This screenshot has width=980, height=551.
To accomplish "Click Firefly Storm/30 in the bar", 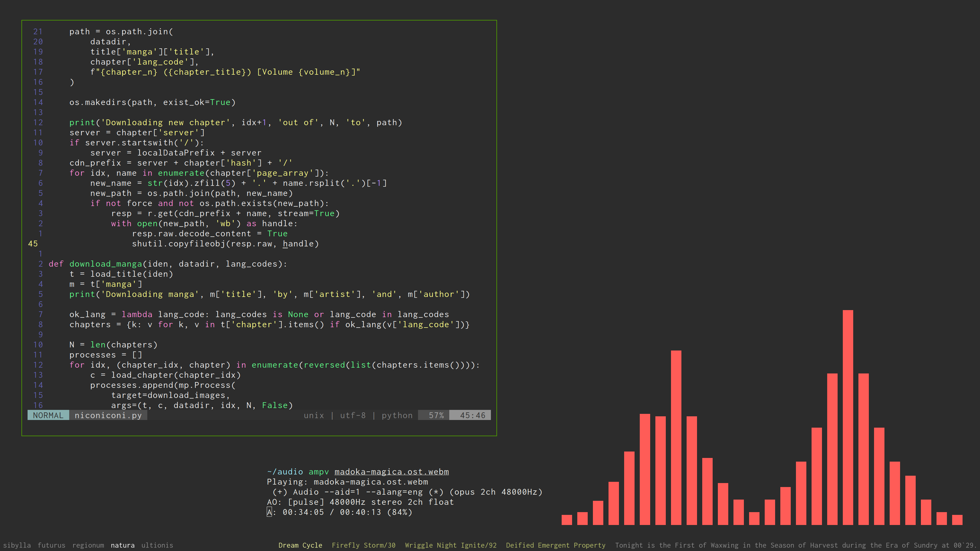I will click(363, 545).
